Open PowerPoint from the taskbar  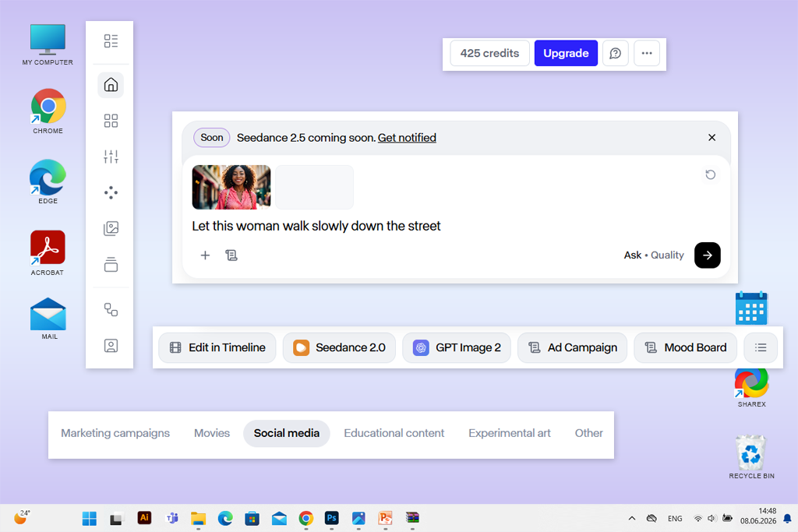385,518
